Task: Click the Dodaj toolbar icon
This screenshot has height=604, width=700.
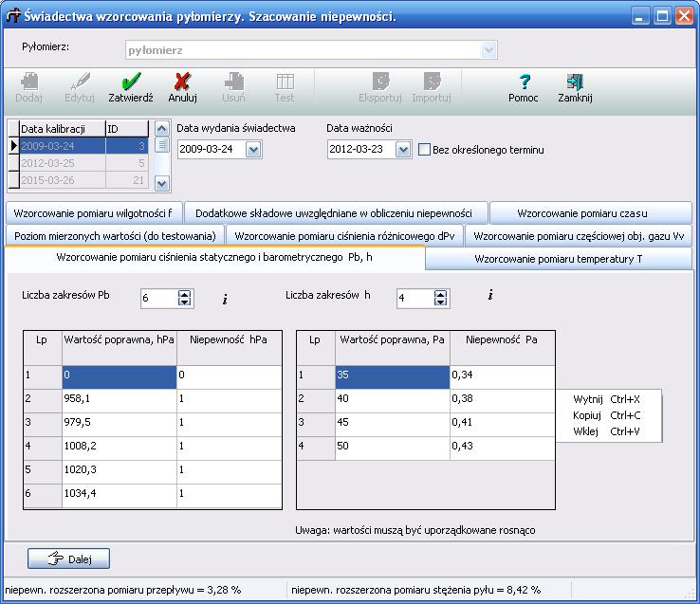Action: (29, 82)
